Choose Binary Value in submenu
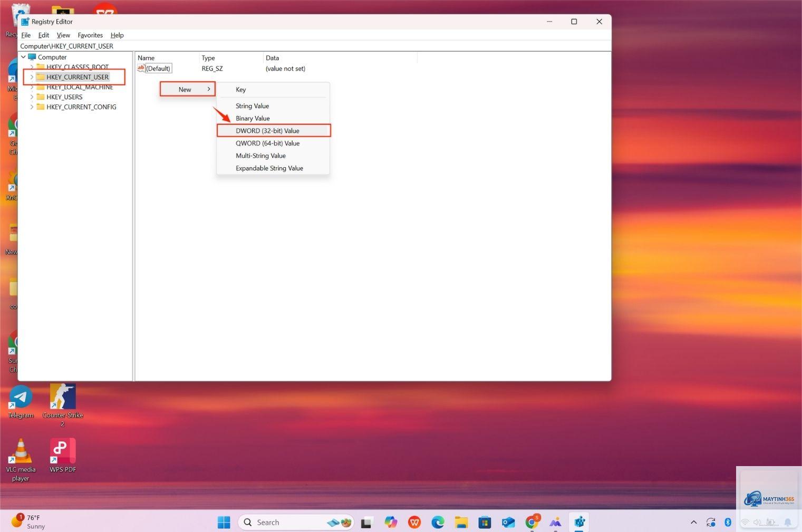Screen dimensions: 802x532 pos(273,118)
